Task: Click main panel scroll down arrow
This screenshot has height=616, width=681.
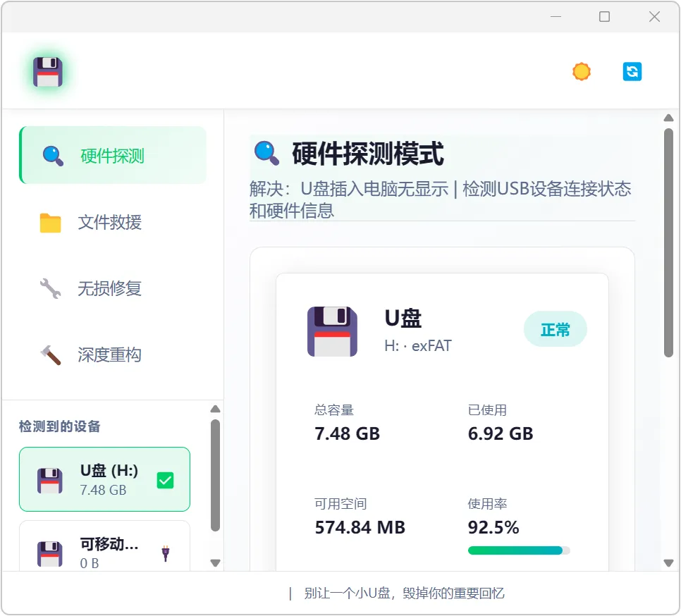Action: pyautogui.click(x=668, y=563)
